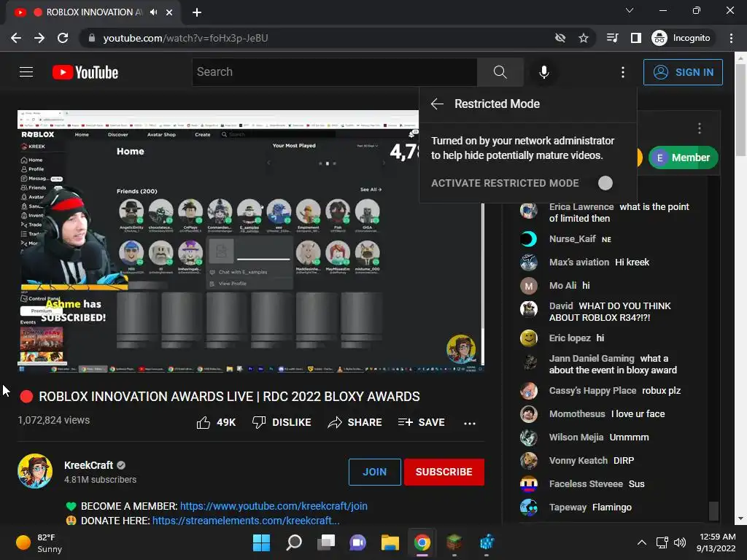Mute the tab via speaker icon
Viewport: 747px width, 560px height.
click(153, 12)
